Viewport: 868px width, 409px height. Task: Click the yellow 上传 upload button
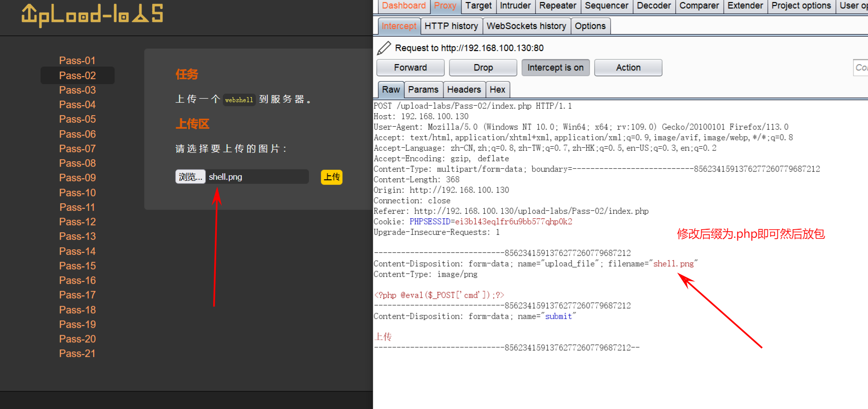331,177
